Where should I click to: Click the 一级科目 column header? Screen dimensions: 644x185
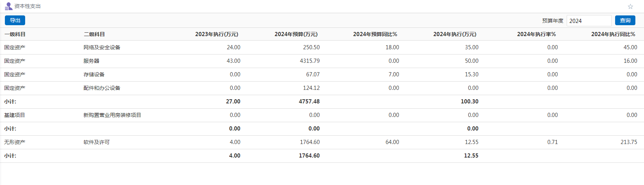coord(15,34)
